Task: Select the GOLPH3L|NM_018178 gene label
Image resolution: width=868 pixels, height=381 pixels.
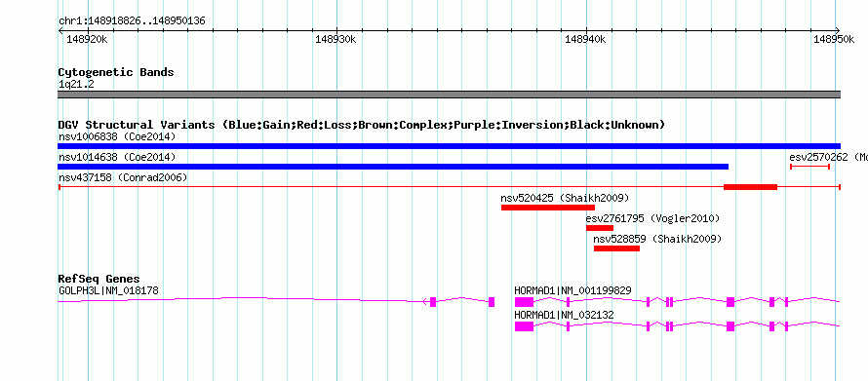Action: coord(109,290)
